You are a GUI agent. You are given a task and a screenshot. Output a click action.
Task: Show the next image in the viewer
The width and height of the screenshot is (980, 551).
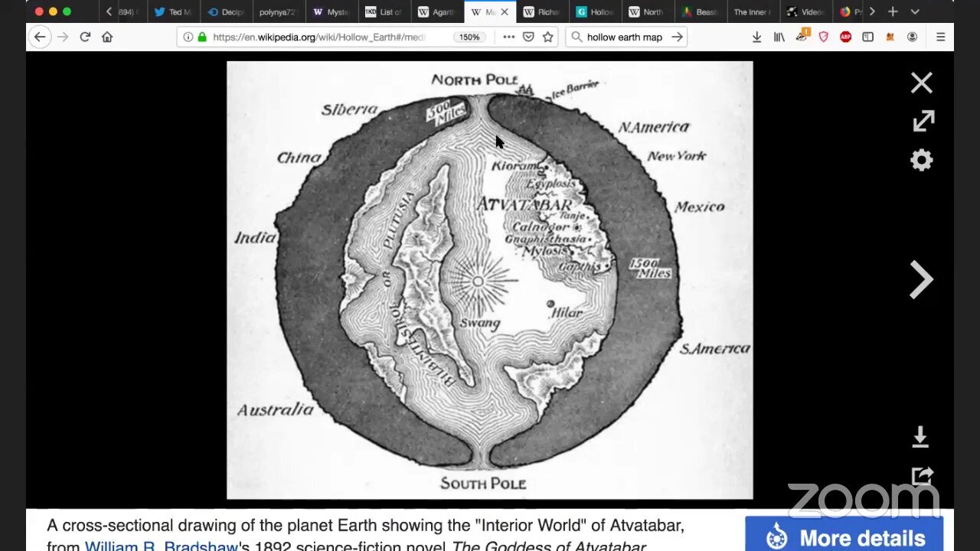pos(921,279)
